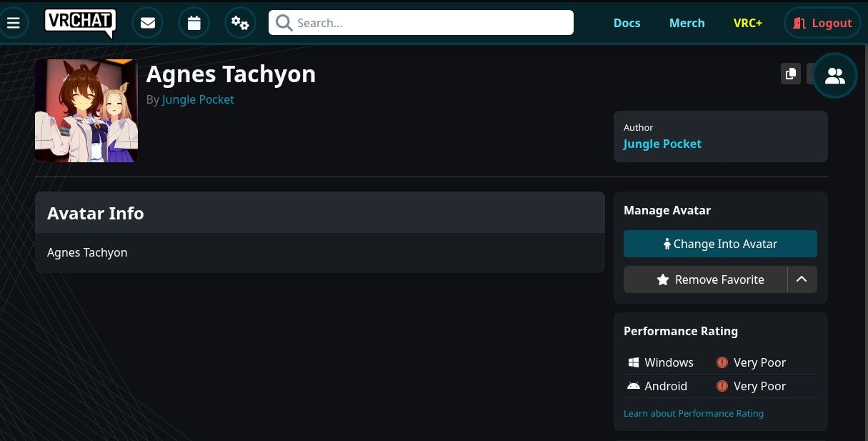Open the hamburger navigation menu

(x=13, y=23)
